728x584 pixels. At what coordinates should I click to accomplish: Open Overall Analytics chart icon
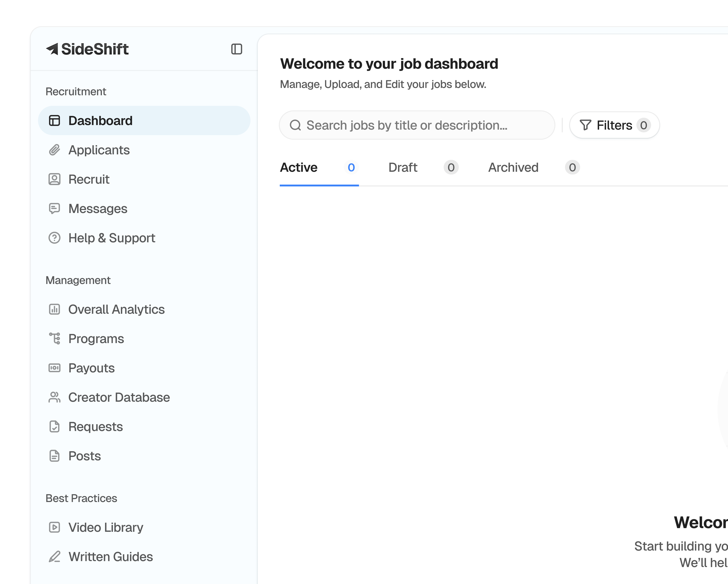point(54,309)
